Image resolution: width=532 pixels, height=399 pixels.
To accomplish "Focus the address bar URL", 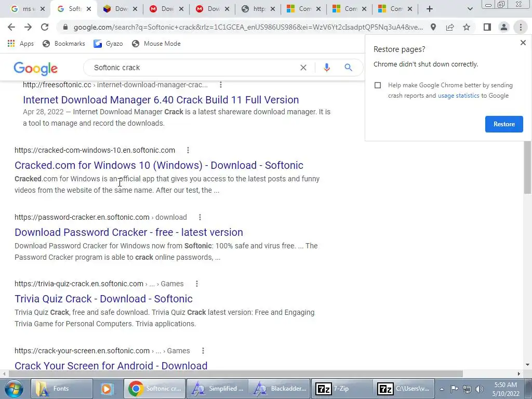I will click(x=248, y=27).
